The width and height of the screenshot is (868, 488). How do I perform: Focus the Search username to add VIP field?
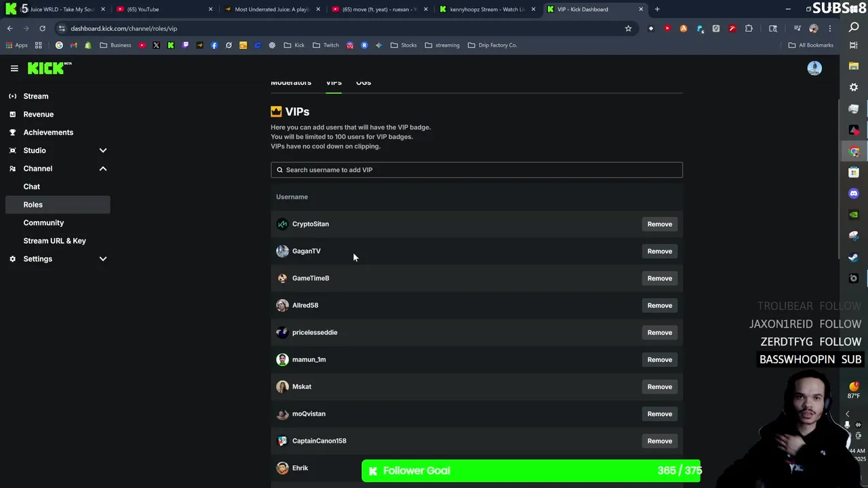(477, 169)
